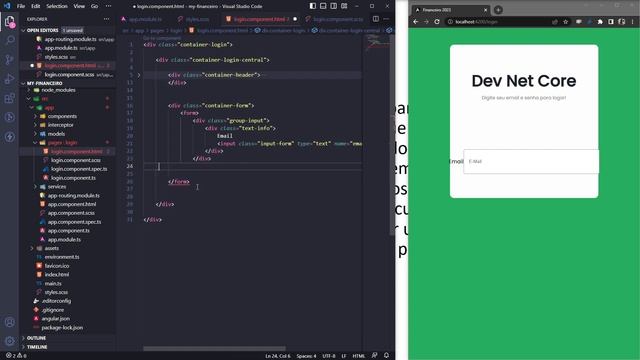Open the Accounts menu in activity bar
The height and width of the screenshot is (360, 640).
click(x=9, y=322)
